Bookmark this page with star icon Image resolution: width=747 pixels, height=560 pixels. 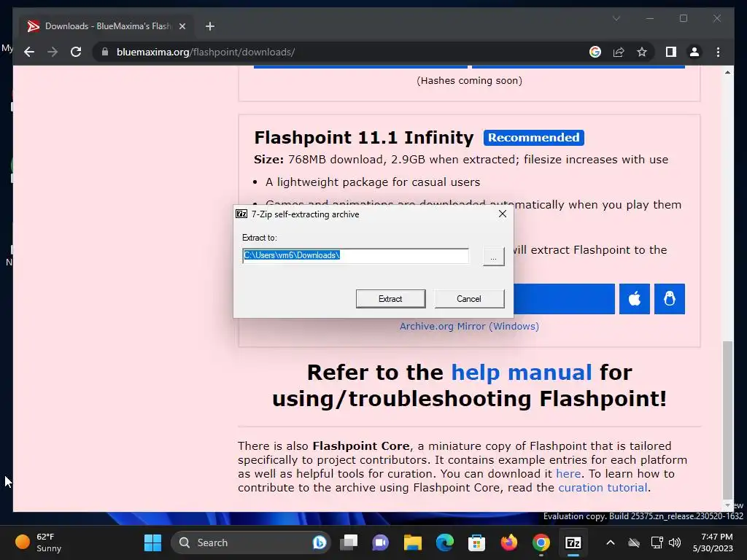point(642,52)
